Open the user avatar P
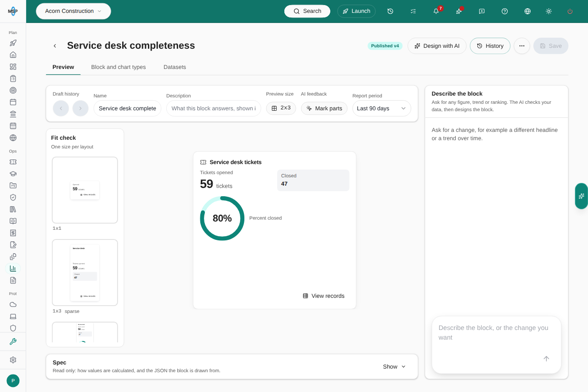This screenshot has width=588, height=392. pos(13,381)
